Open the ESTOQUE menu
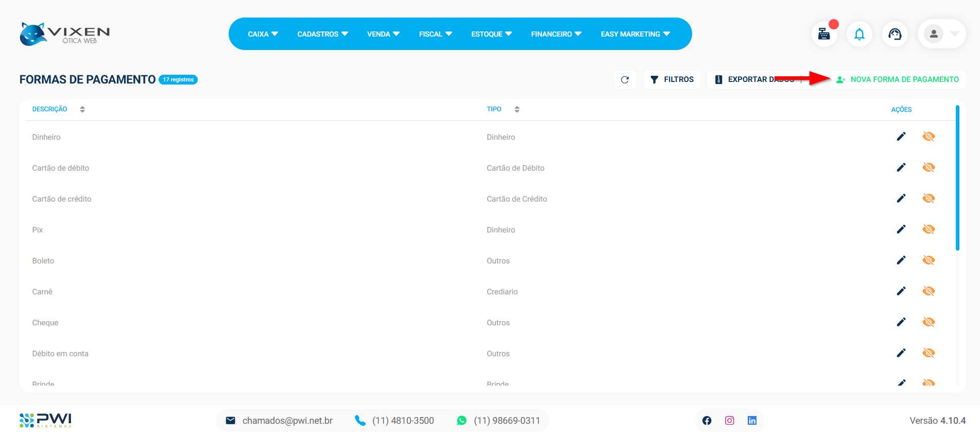Screen dimensions: 980x432 click(491, 34)
